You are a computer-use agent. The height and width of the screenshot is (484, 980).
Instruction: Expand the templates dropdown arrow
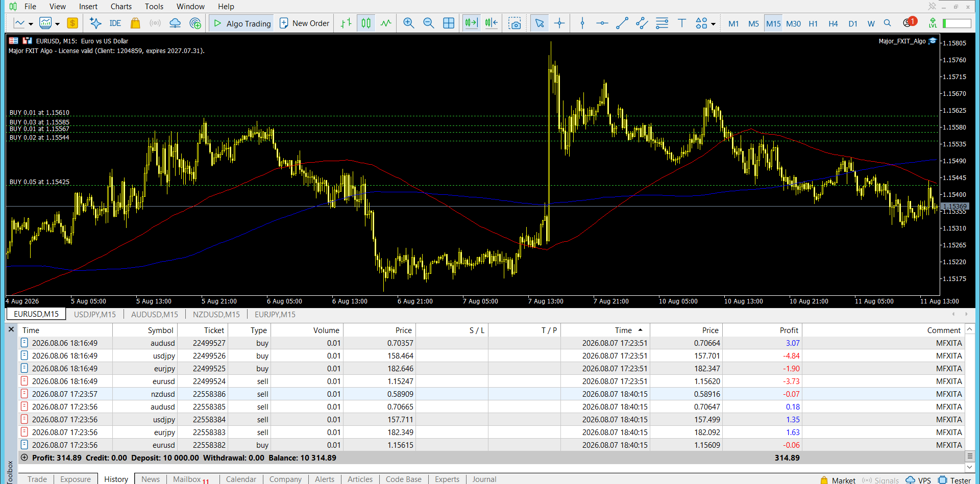coord(57,24)
